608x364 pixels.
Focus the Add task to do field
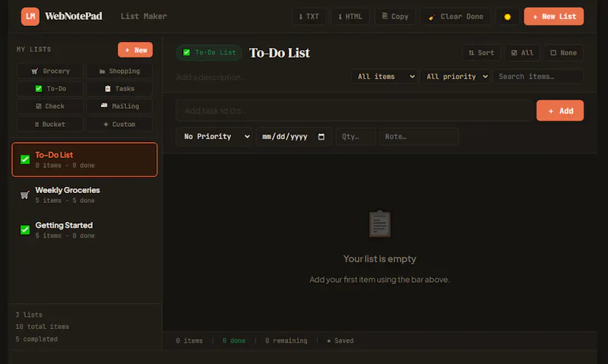354,111
